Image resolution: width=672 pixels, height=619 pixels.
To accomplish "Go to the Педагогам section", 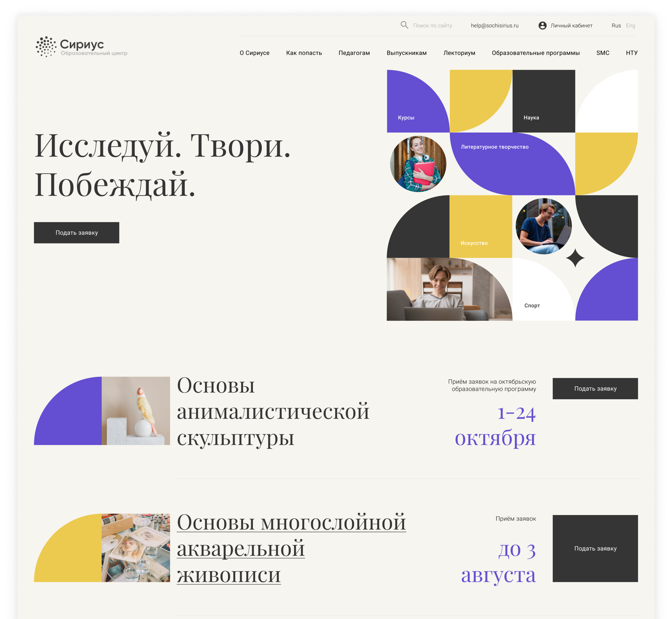I will point(354,53).
